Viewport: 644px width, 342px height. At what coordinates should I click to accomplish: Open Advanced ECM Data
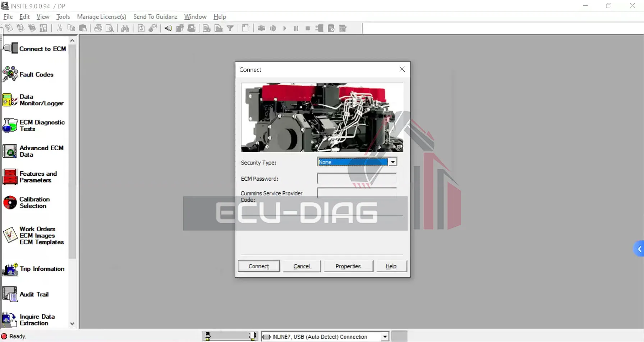[x=33, y=151]
